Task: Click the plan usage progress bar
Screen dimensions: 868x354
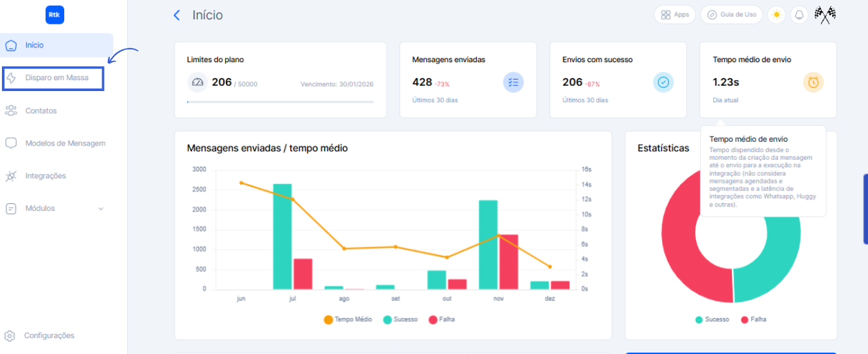Action: (280, 102)
